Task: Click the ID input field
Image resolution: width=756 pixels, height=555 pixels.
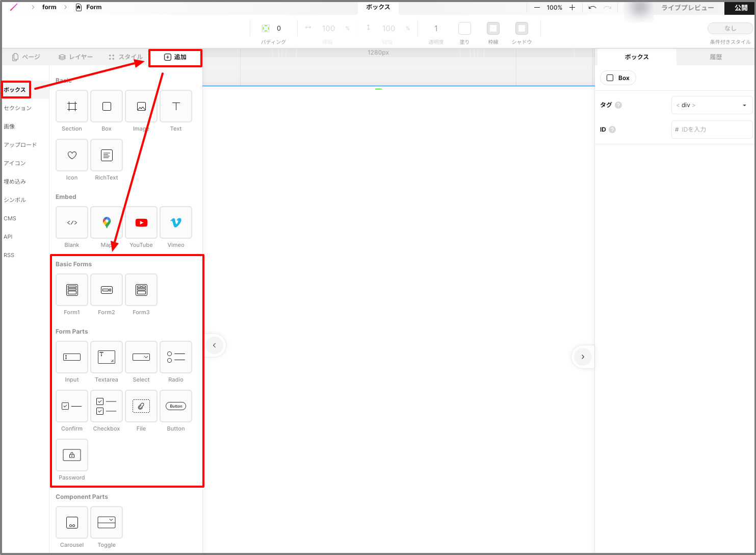Action: coord(712,130)
